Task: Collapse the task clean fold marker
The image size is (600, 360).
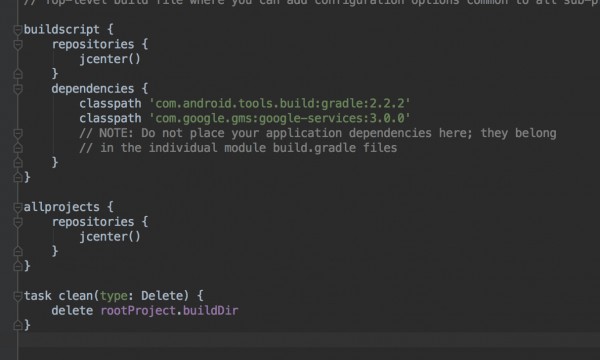Action: 18,296
